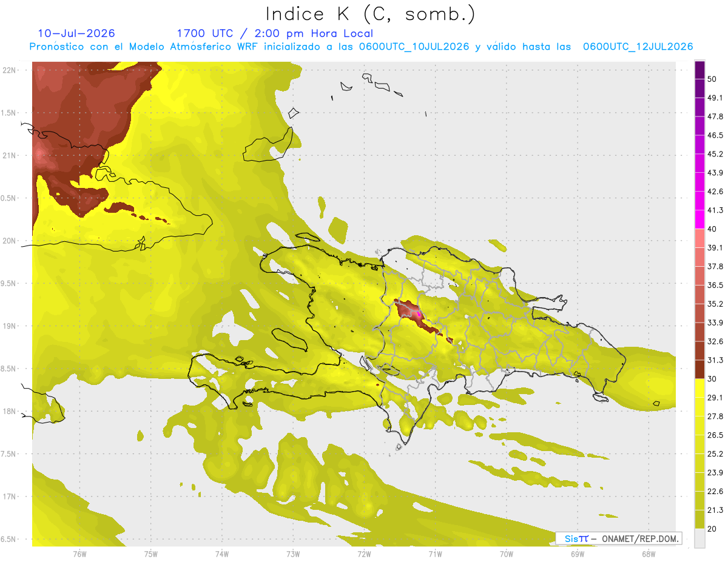Viewport: 728px width, 562px height.
Task: Pick the magenta swatch between 40 and 41.3
Action: [x=699, y=219]
